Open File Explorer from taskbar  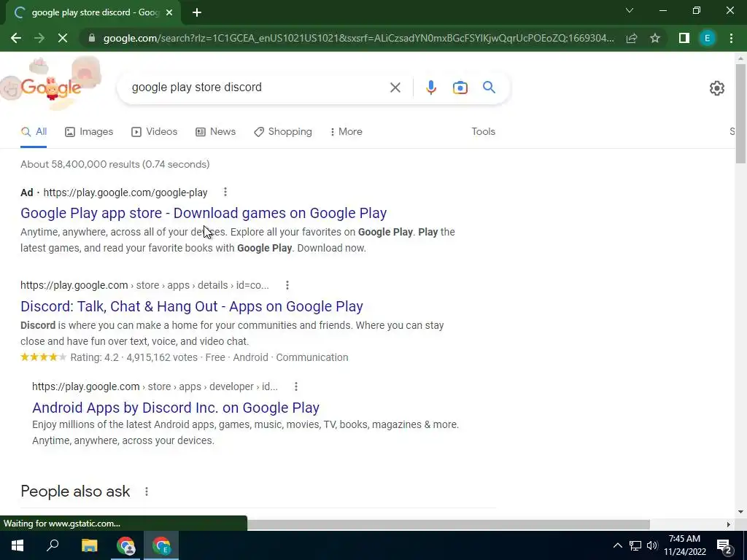pos(89,545)
